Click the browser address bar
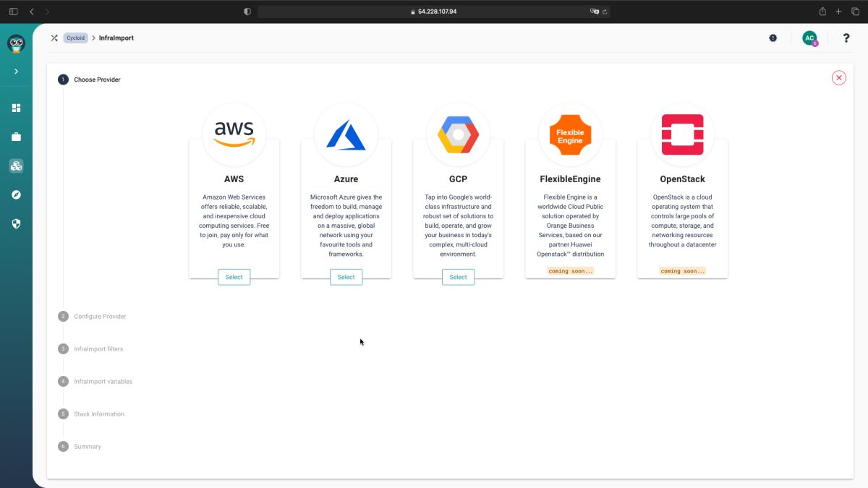Viewport: 868px width, 488px height. [x=434, y=12]
